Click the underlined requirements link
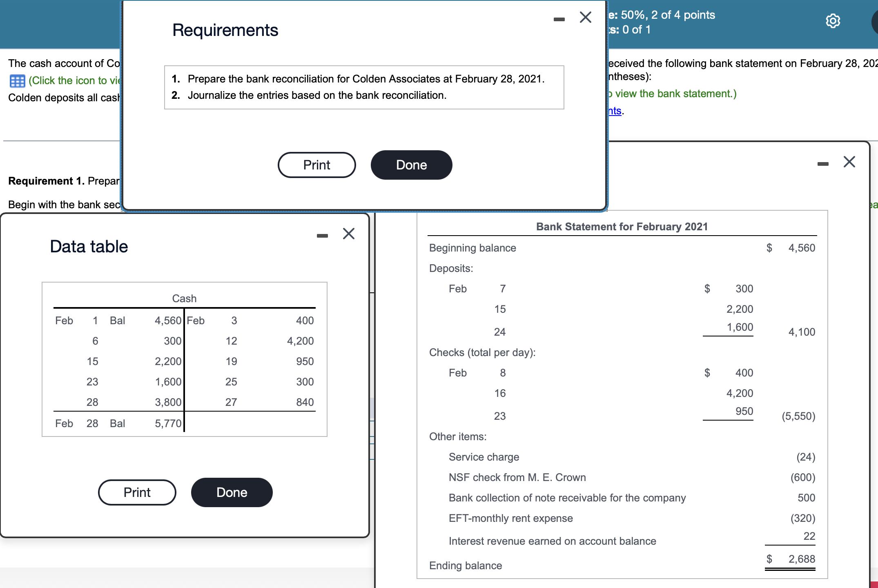 [615, 111]
